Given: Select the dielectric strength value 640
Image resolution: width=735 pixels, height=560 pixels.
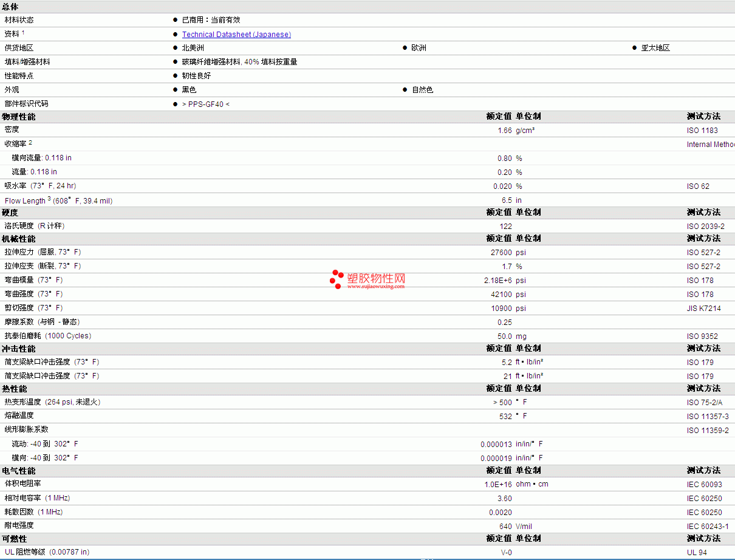Looking at the screenshot, I should 506,527.
